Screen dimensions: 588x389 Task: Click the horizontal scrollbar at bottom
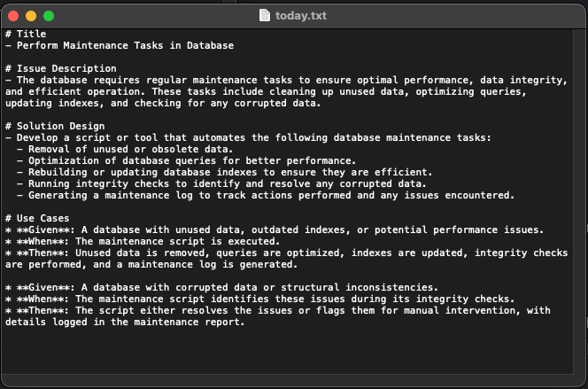point(287,379)
